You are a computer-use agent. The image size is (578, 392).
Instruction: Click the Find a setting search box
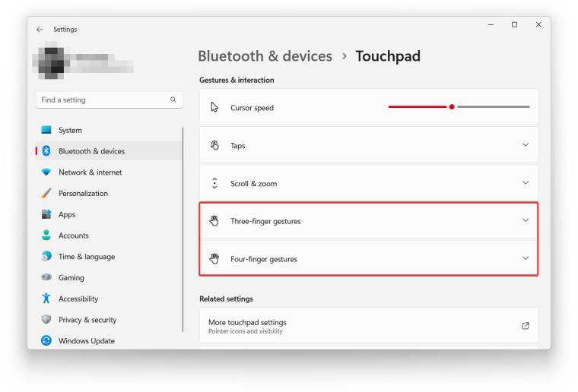click(x=103, y=100)
